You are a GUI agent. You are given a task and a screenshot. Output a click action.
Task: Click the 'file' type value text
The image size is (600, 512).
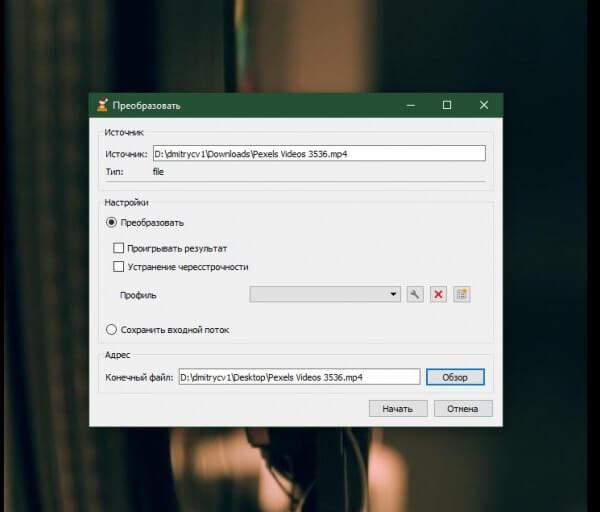point(158,171)
